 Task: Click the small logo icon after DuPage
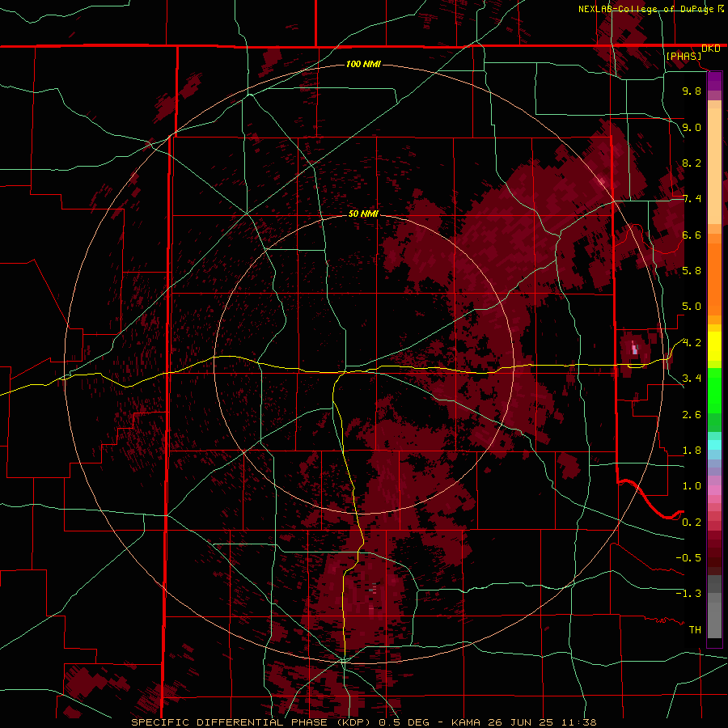(x=721, y=8)
